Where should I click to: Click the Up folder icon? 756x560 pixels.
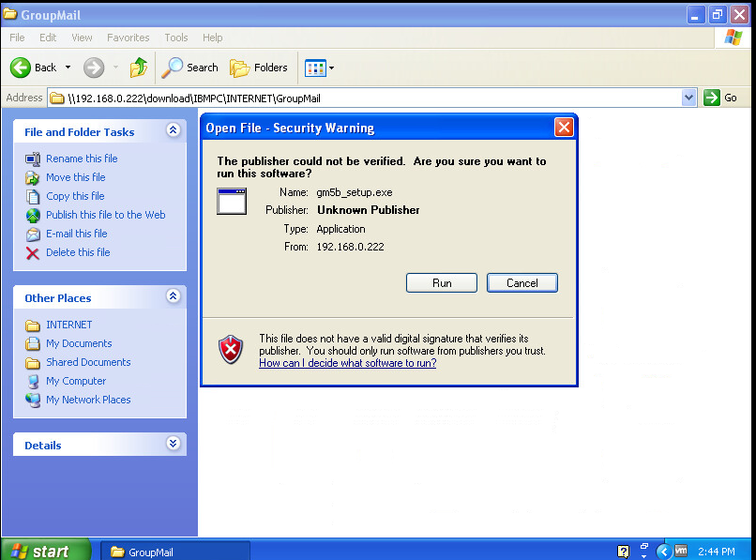(139, 68)
